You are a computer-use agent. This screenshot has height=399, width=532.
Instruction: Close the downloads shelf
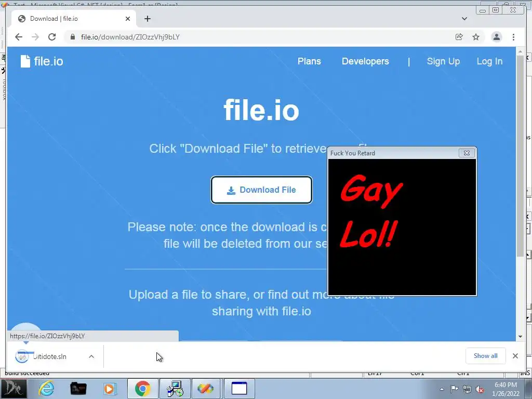(x=515, y=356)
